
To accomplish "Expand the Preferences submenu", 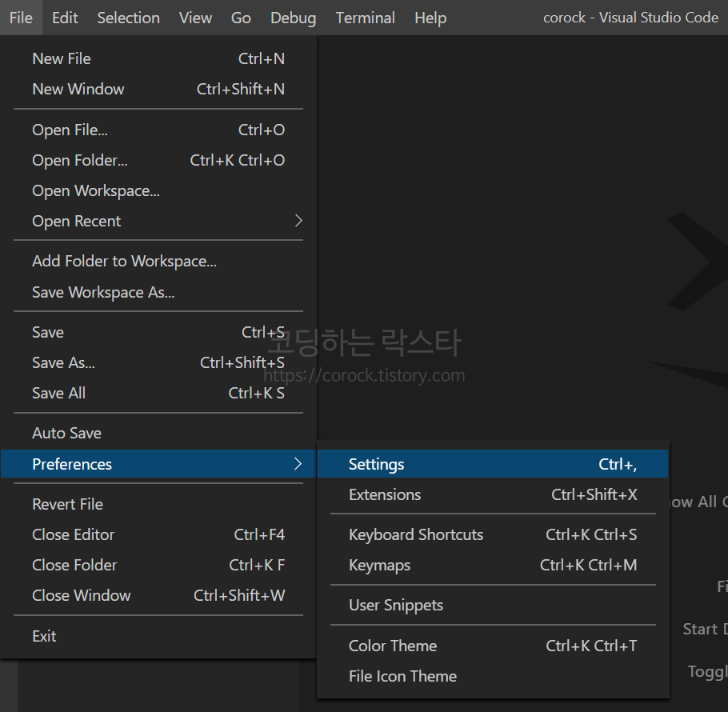I will (x=158, y=464).
